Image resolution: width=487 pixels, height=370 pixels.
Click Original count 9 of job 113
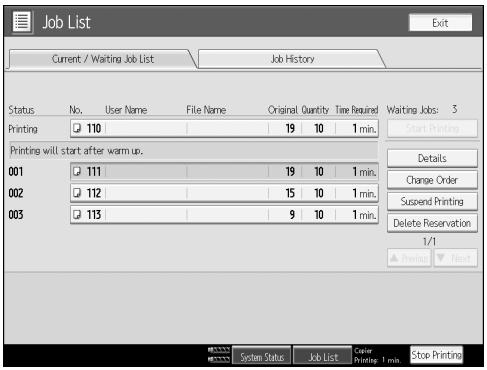[292, 215]
